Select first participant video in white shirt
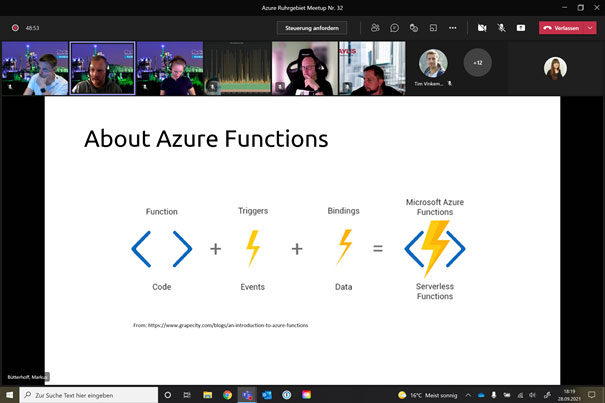Screen dimensions: 605x403 click(35, 68)
